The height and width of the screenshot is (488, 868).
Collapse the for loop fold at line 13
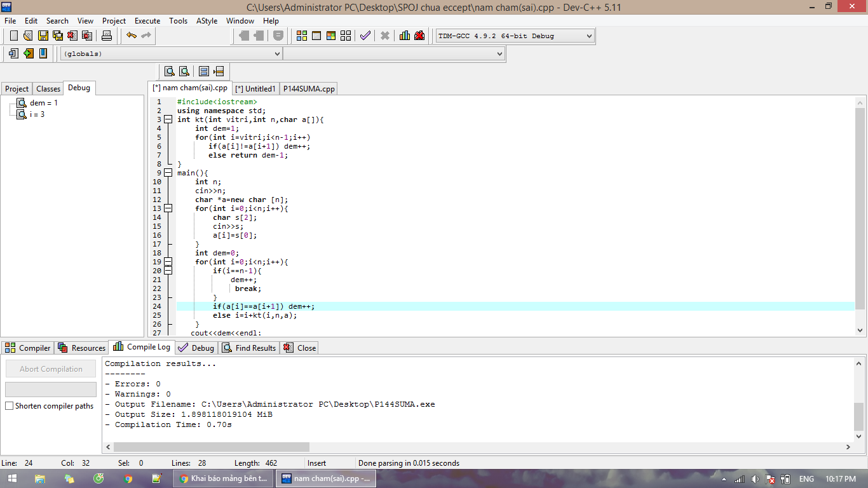168,208
